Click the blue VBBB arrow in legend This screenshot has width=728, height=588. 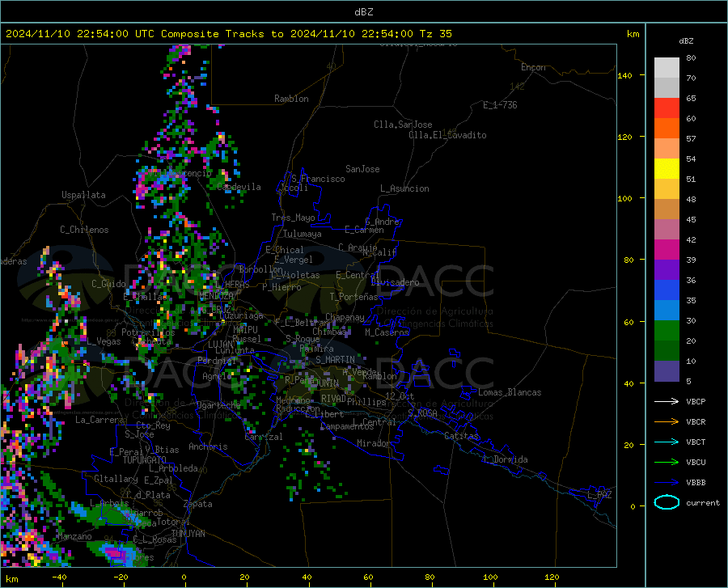(x=667, y=483)
